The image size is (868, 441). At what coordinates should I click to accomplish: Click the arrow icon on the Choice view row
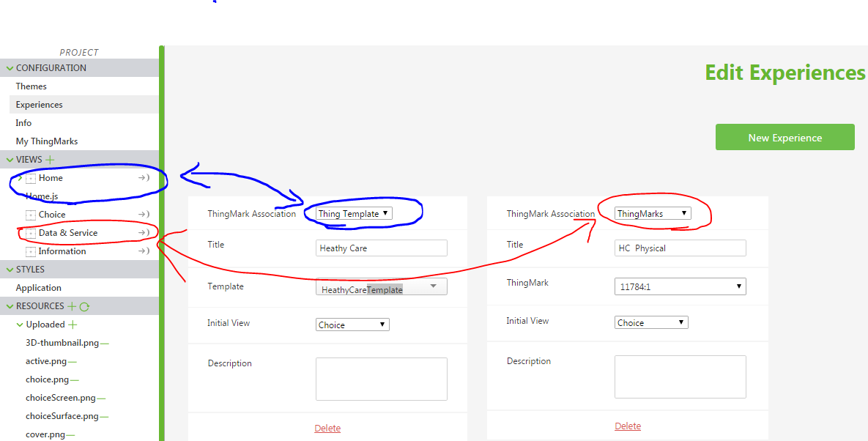pyautogui.click(x=144, y=214)
